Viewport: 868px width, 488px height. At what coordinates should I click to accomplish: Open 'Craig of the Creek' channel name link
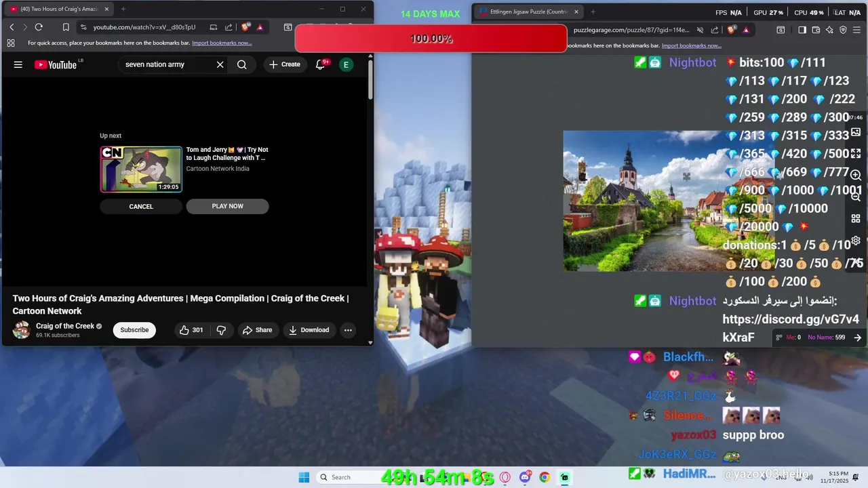(65, 326)
